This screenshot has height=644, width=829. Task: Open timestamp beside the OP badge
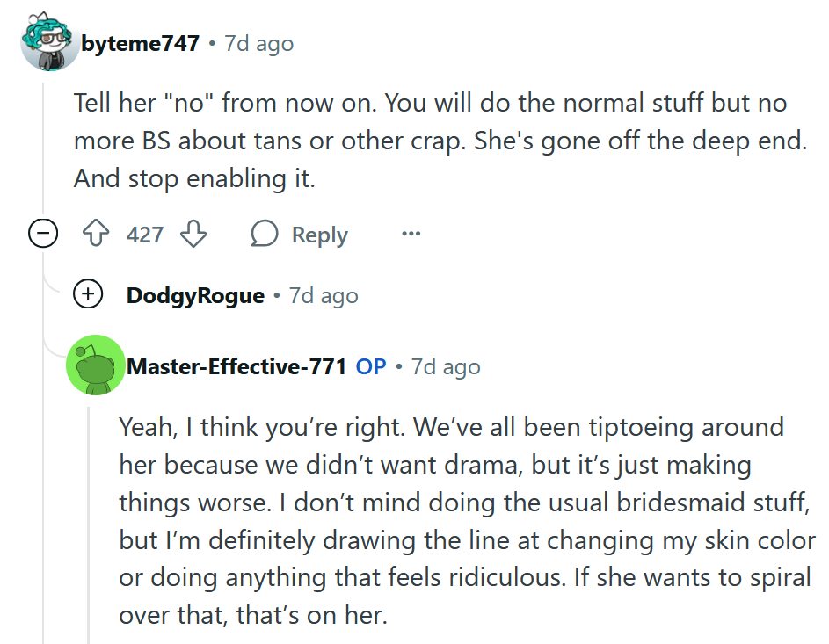pyautogui.click(x=446, y=366)
